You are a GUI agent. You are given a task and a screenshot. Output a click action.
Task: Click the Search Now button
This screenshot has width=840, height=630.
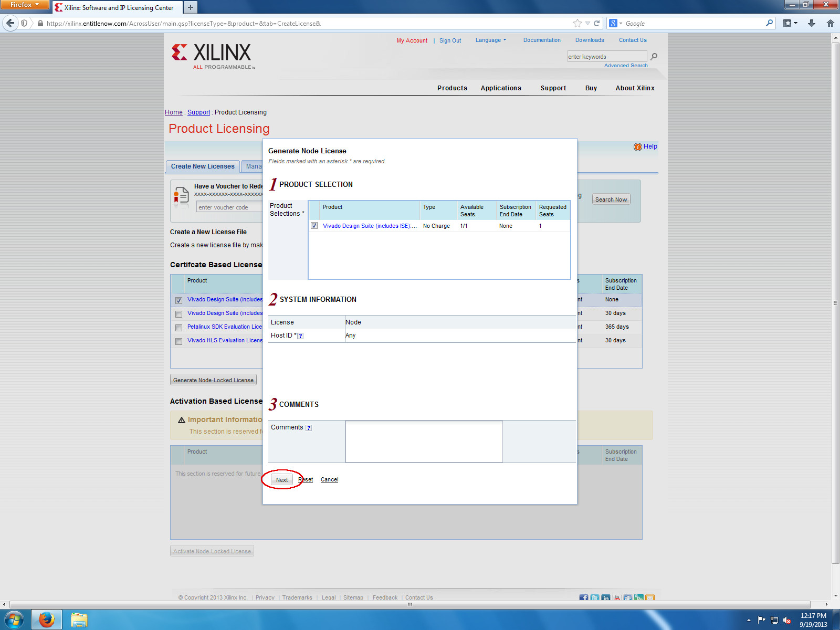tap(611, 199)
